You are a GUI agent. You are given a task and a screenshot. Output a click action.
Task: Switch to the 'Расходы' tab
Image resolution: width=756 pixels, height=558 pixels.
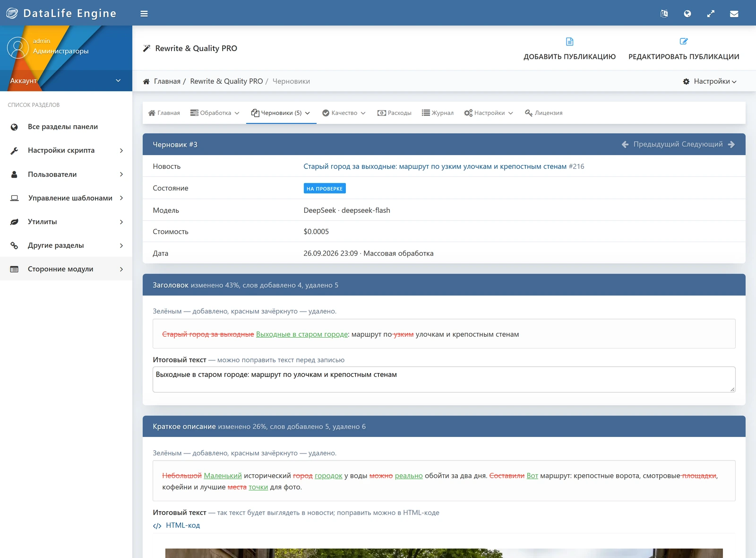coord(395,113)
